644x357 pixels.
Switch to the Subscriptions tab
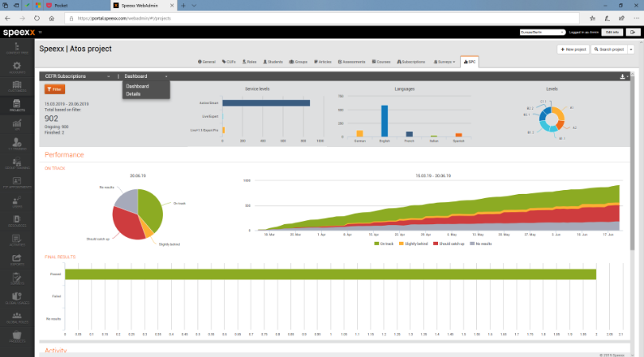click(411, 62)
